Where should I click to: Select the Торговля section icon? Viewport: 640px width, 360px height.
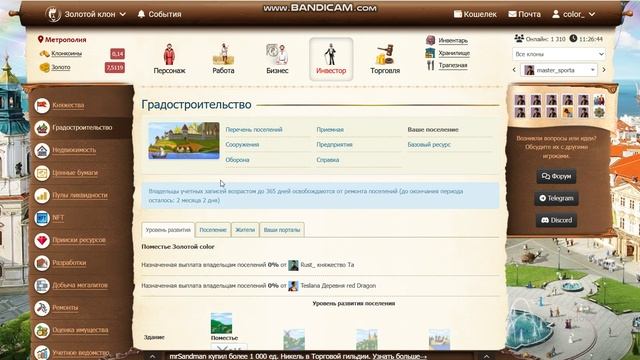[385, 59]
